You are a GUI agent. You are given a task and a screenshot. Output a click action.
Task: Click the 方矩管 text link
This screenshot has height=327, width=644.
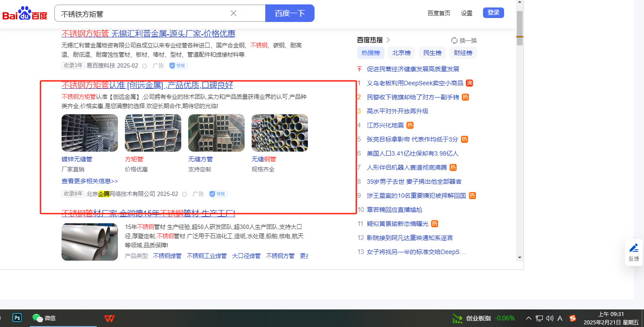134,159
